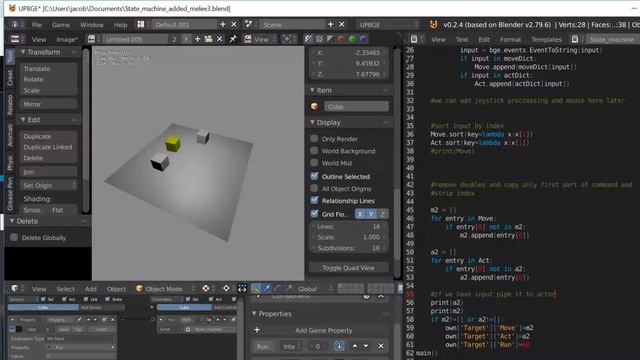The image size is (640, 360).
Task: Create a new image with plus icon
Action: (x=198, y=39)
